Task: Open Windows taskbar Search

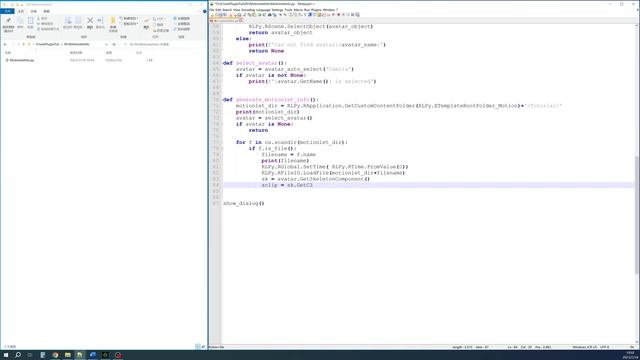Action: 18,355
